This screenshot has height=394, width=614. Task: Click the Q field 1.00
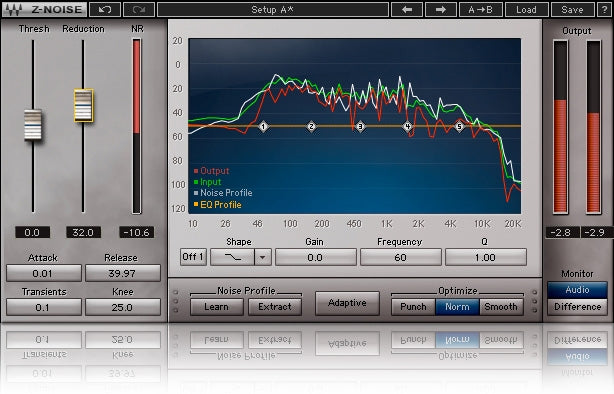486,257
